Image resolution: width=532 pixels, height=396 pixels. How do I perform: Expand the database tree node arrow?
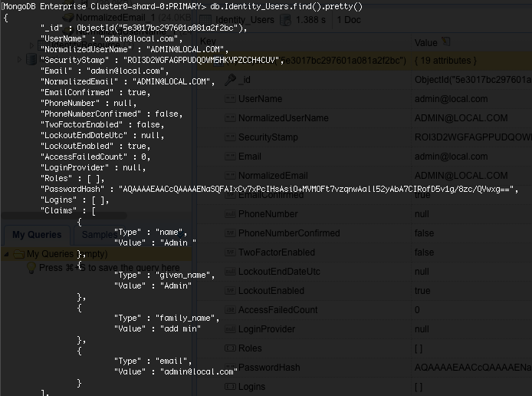[x=19, y=60]
